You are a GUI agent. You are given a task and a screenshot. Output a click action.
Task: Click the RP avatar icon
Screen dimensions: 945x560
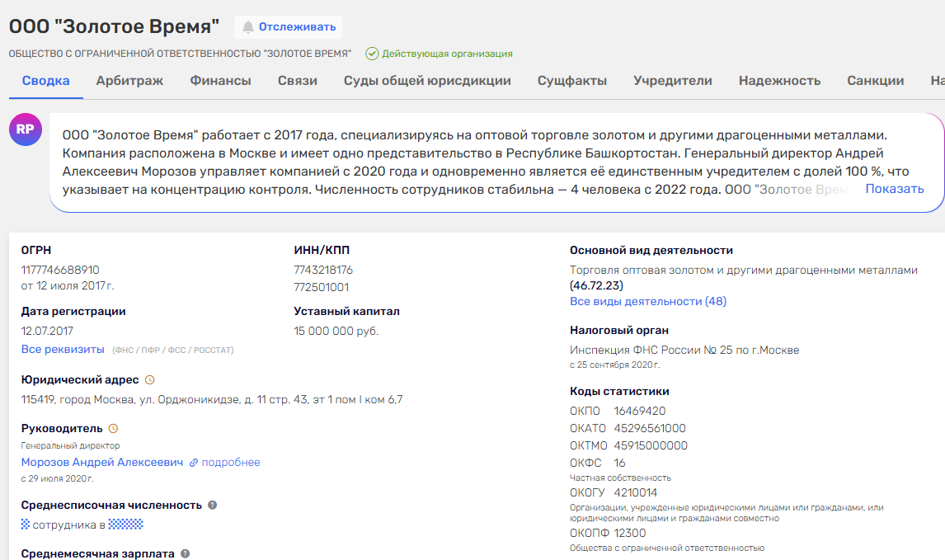pos(26,129)
